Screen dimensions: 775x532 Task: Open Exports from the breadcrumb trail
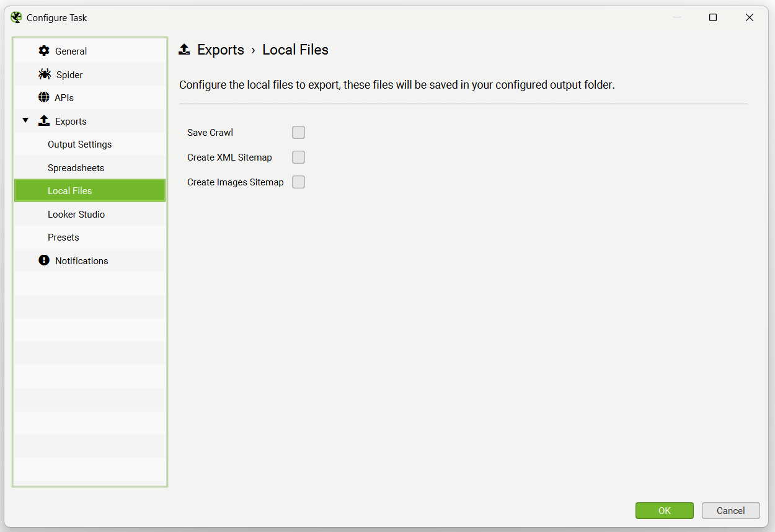(220, 50)
